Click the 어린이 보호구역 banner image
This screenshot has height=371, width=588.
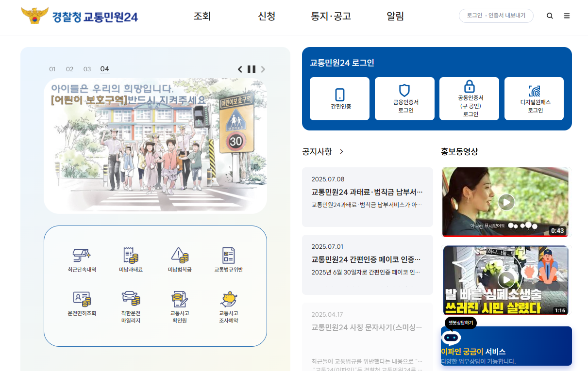click(155, 146)
